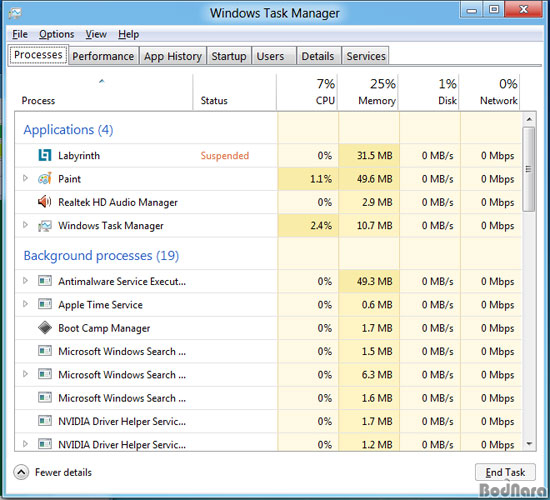Select the Microsoft Windows Search 1.5 MB row
550x500 pixels.
pyautogui.click(x=268, y=351)
